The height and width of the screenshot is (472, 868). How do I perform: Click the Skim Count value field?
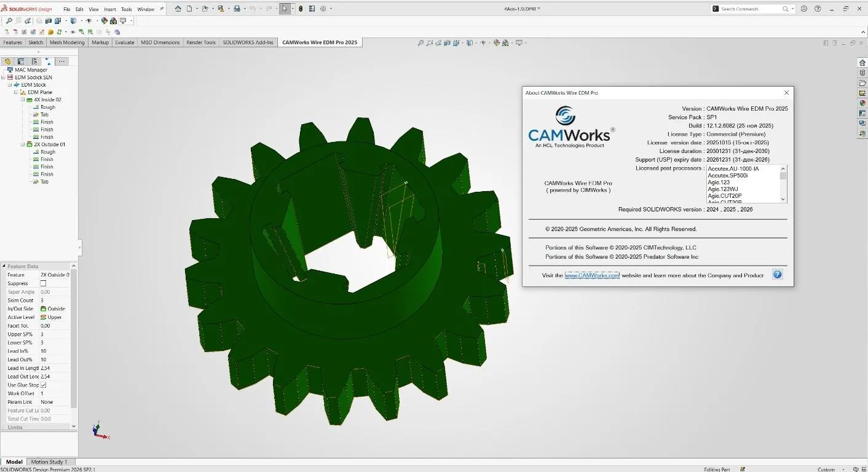tap(55, 301)
